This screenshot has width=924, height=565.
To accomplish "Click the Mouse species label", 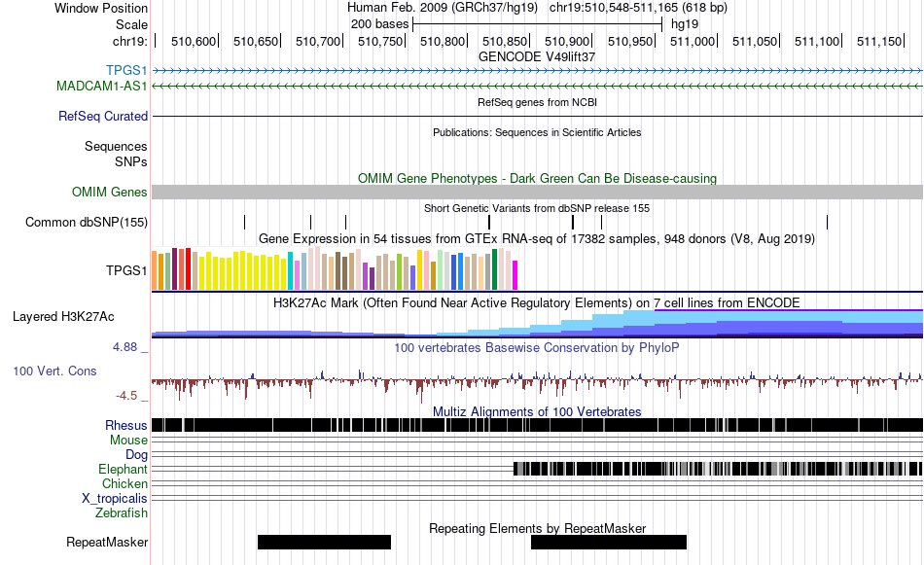I will [128, 441].
